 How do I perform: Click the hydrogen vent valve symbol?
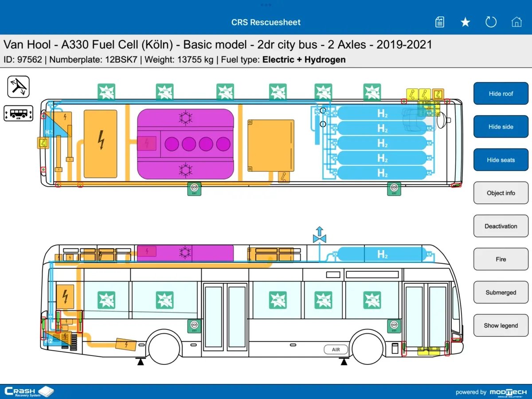(x=319, y=235)
